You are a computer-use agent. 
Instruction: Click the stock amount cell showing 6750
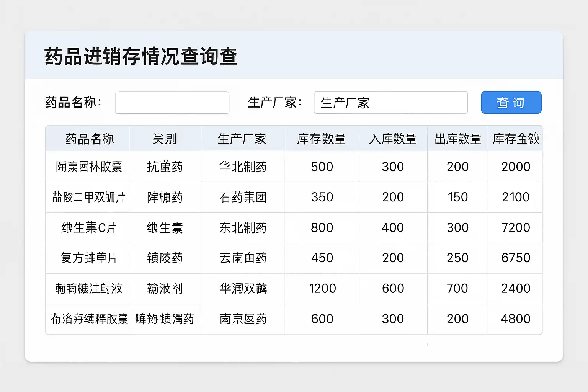tap(516, 258)
